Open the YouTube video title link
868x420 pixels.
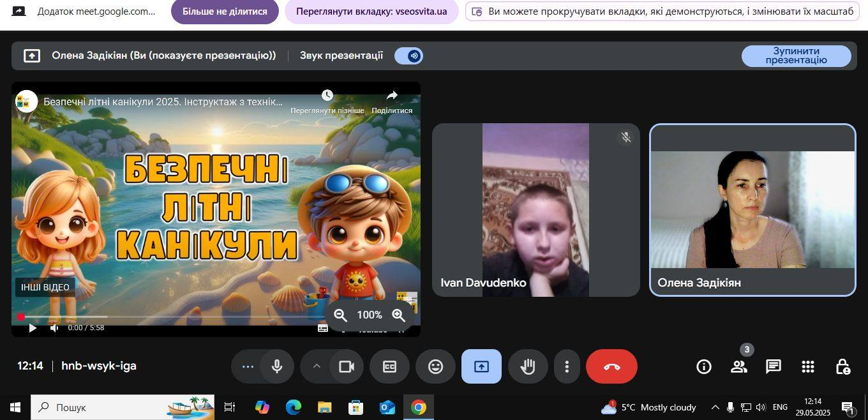pos(163,101)
